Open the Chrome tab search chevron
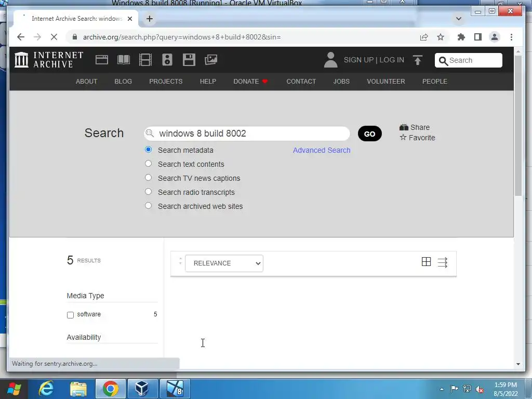This screenshot has width=532, height=399. (458, 19)
